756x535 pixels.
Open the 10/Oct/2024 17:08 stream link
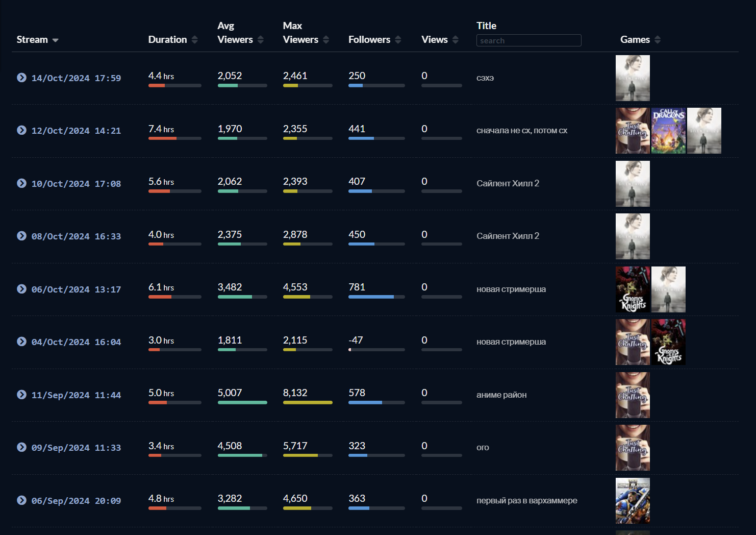76,184
